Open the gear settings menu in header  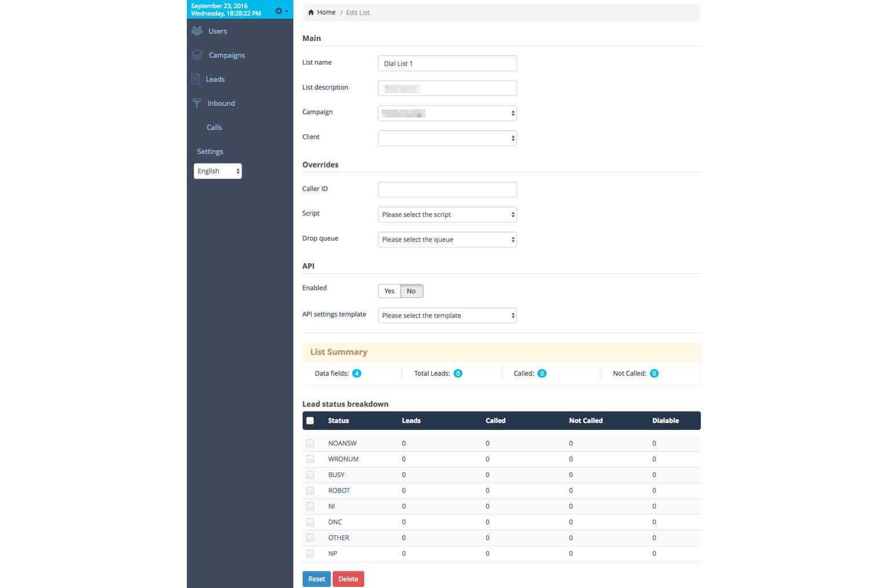tap(281, 11)
